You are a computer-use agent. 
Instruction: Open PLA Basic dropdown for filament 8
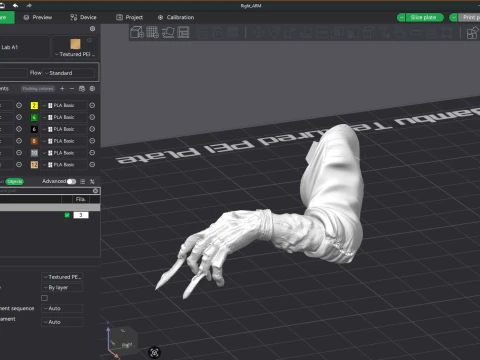pyautogui.click(x=64, y=141)
